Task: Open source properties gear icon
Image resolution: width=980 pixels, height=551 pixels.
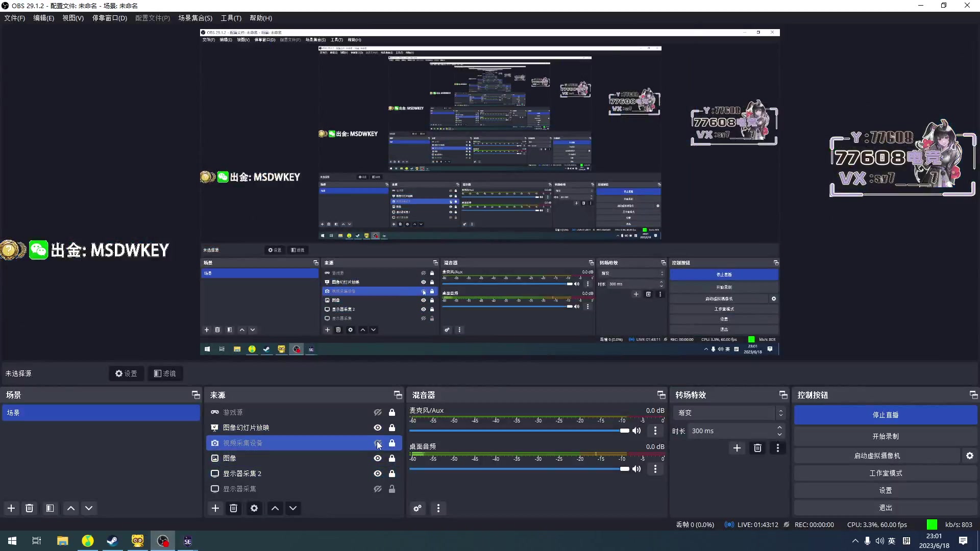Action: [x=254, y=508]
